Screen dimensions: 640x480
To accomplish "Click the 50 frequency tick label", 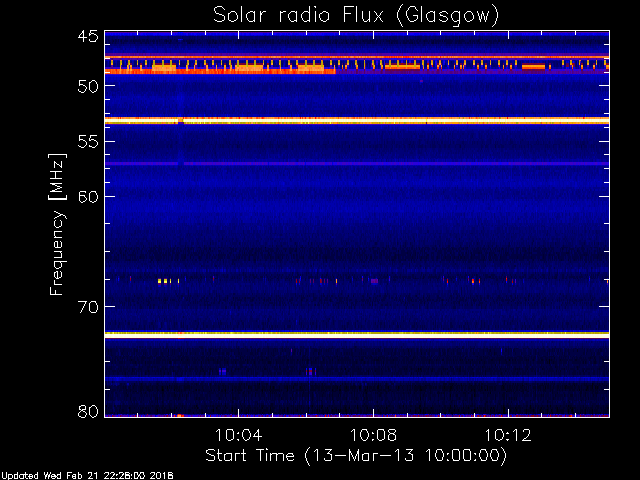I will coord(88,86).
